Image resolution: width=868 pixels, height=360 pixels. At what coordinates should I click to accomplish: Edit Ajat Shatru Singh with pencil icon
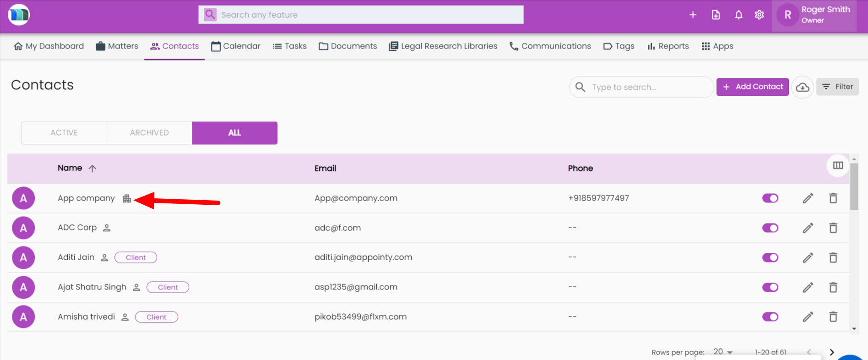pos(808,287)
